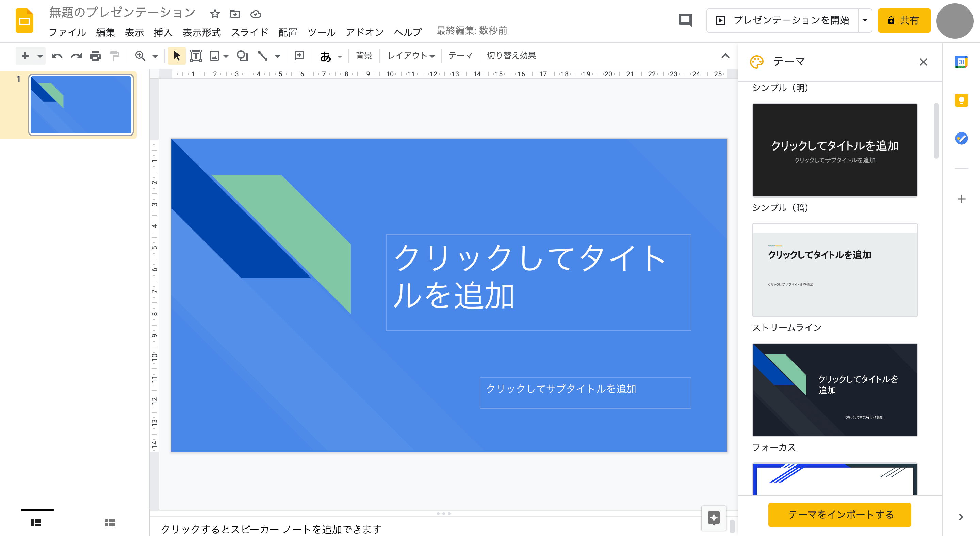Viewport: 980px width, 536px height.
Task: Open the new slide layout dropdown arrow
Action: (40, 56)
